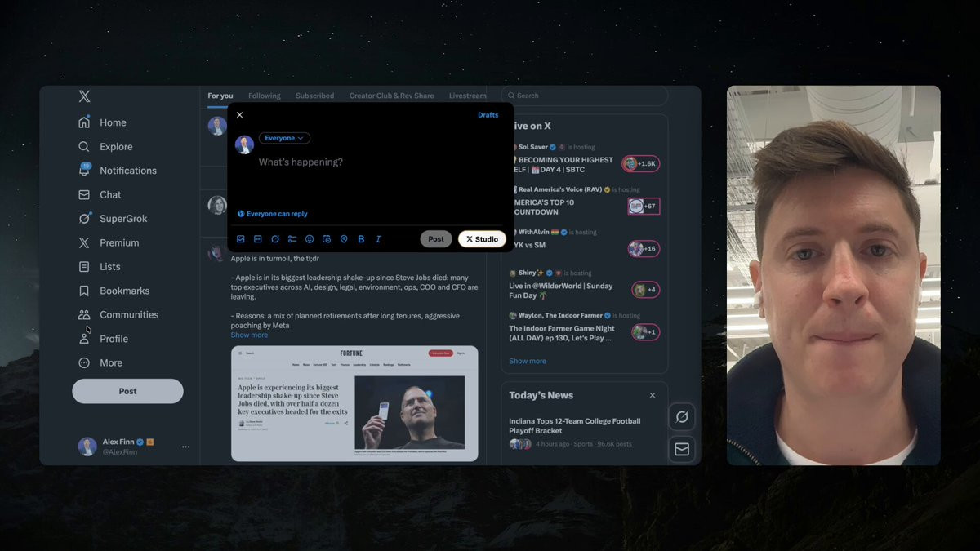Add a GIF to the post
Screen dimensions: 980x551
(x=257, y=239)
